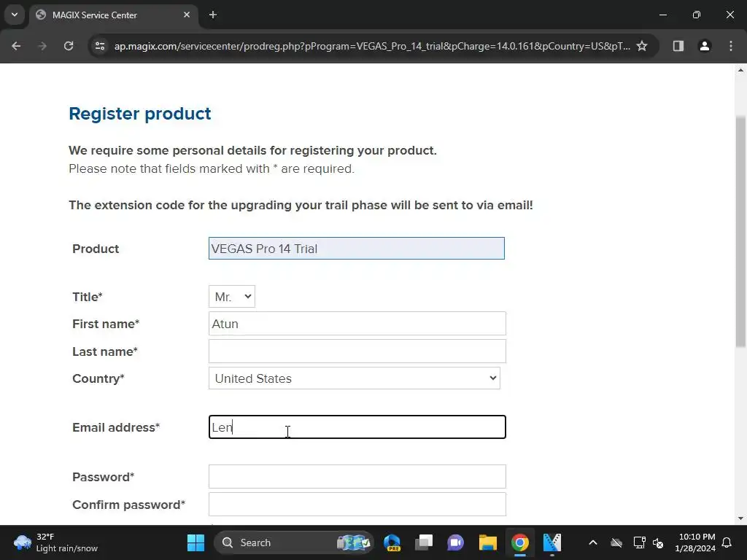Screen dimensions: 747x560
Task: Reload the current page
Action: pos(69,46)
